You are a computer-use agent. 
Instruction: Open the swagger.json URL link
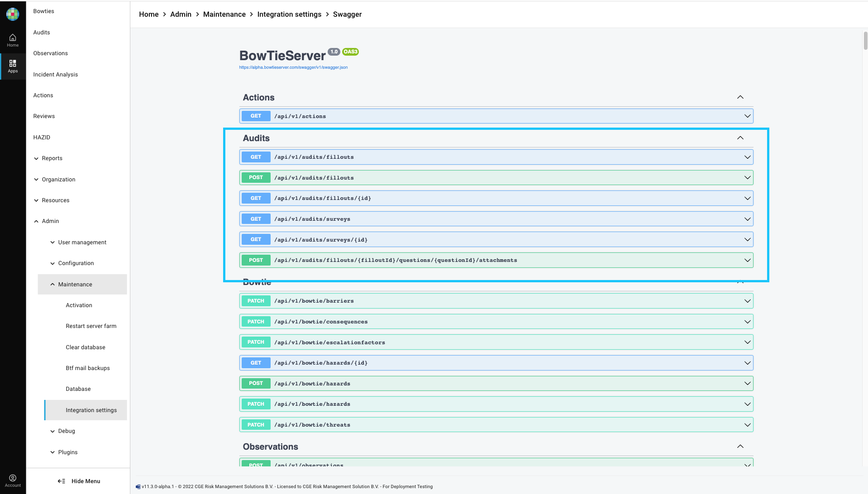coord(293,67)
